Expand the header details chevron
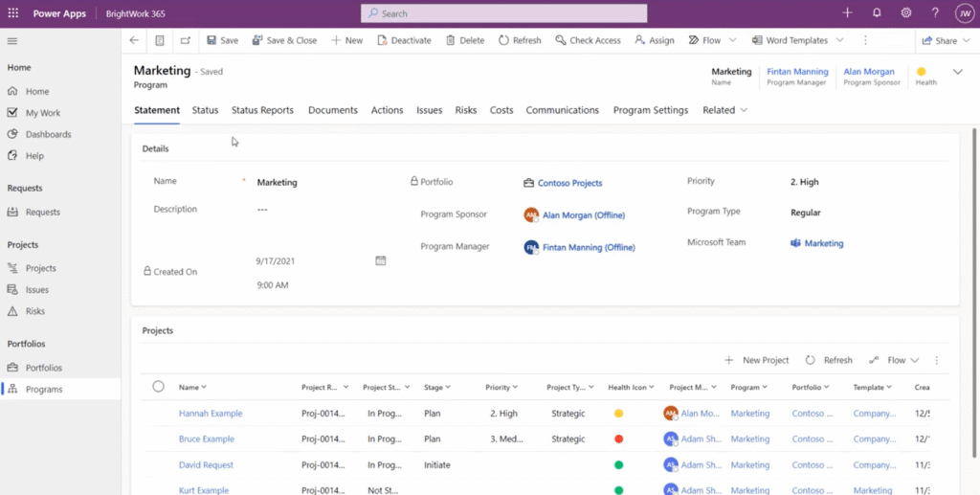This screenshot has width=980, height=495. pyautogui.click(x=957, y=73)
